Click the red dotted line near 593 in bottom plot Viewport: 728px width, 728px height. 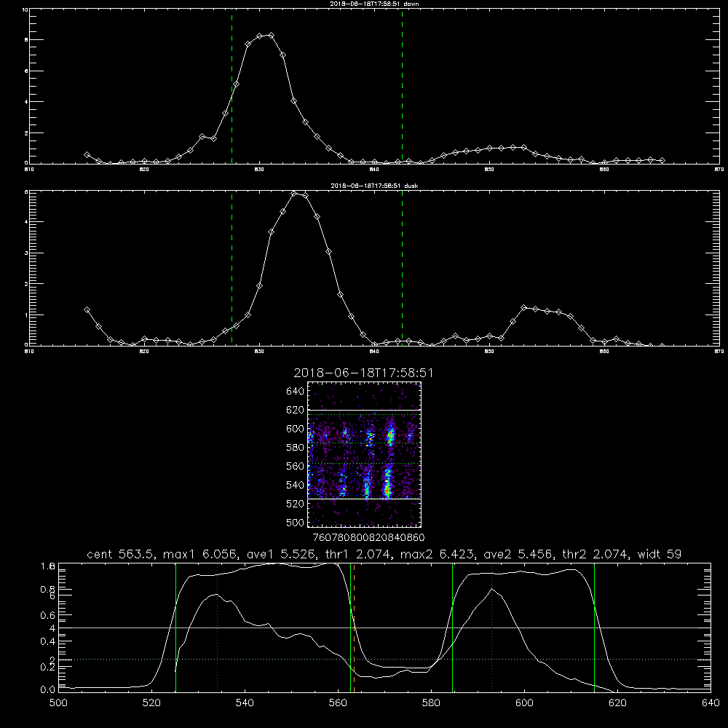[x=491, y=628]
